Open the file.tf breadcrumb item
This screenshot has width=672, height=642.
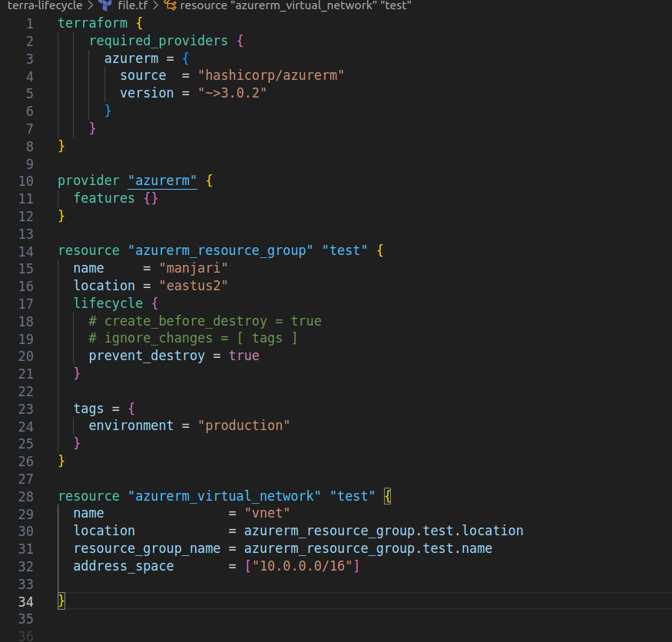click(x=132, y=5)
